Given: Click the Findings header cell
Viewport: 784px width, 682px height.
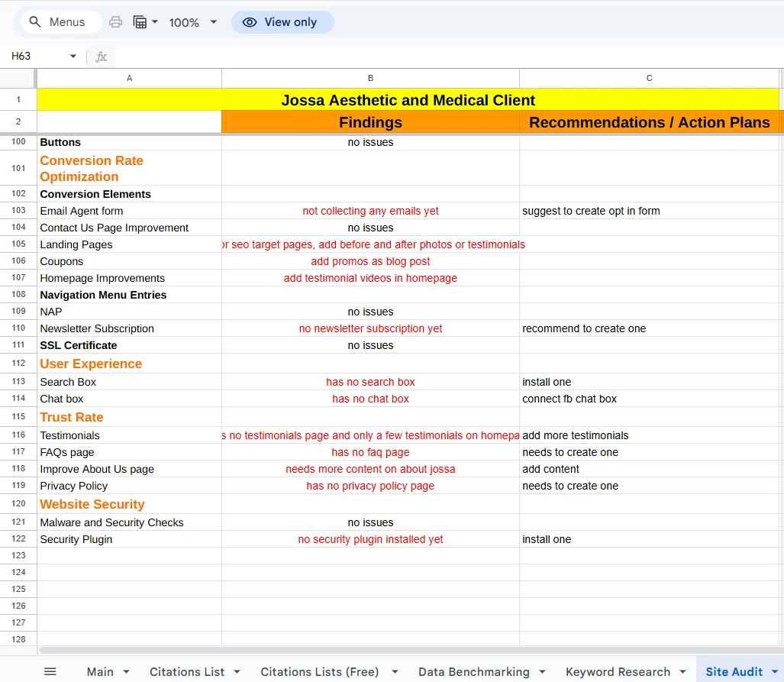Looking at the screenshot, I should click(x=370, y=122).
